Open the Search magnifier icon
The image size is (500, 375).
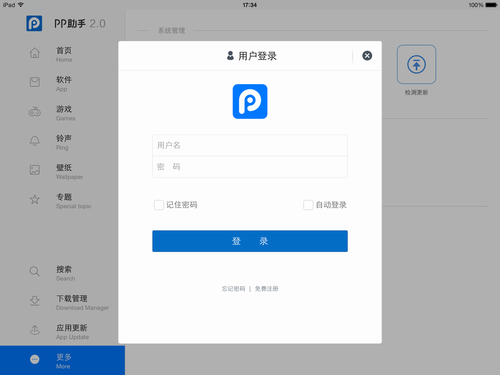point(35,271)
